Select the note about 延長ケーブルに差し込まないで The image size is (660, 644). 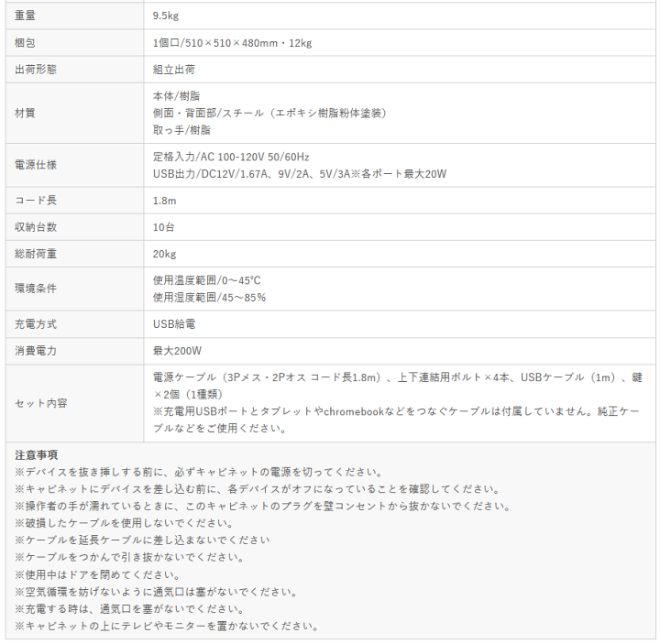pos(142,540)
